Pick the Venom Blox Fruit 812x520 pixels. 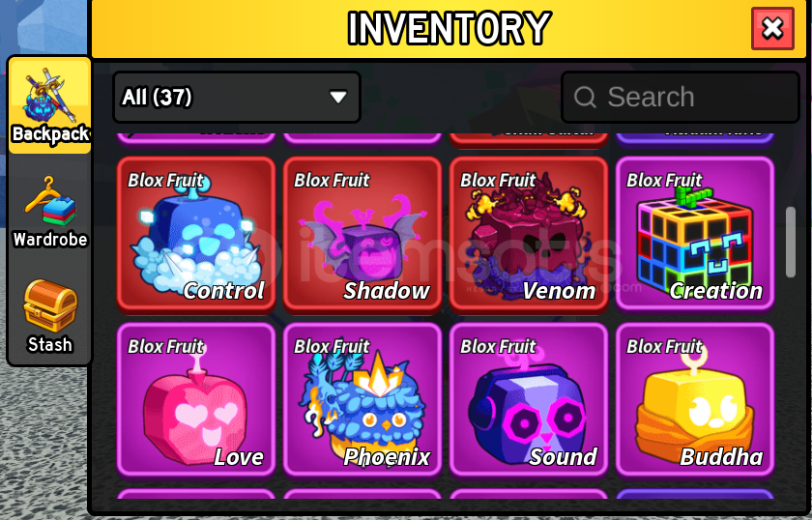coord(528,235)
